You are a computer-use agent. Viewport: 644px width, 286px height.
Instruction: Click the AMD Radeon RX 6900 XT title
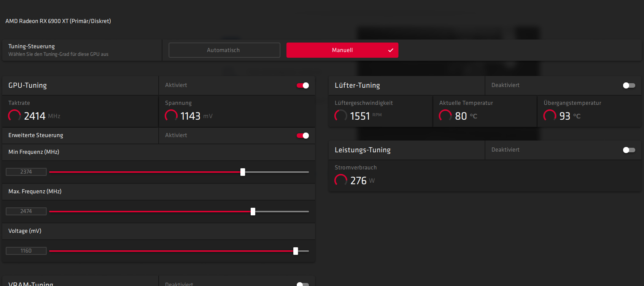point(58,21)
